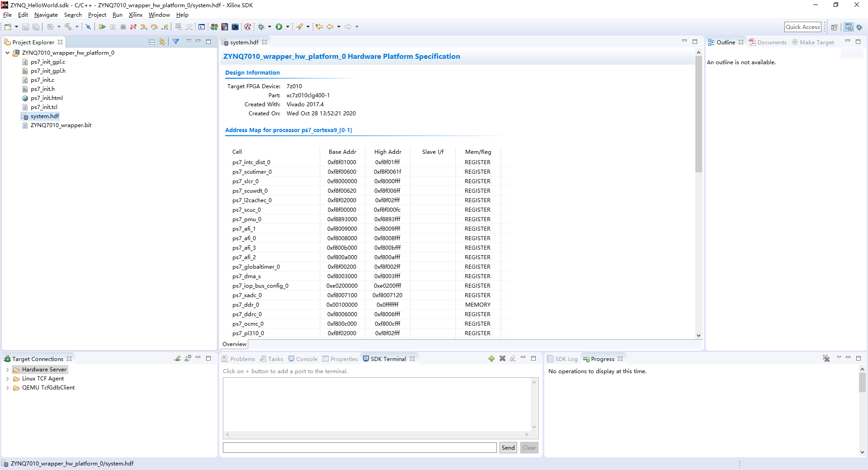Click the Resume debug icon
This screenshot has width=868, height=470.
point(102,27)
